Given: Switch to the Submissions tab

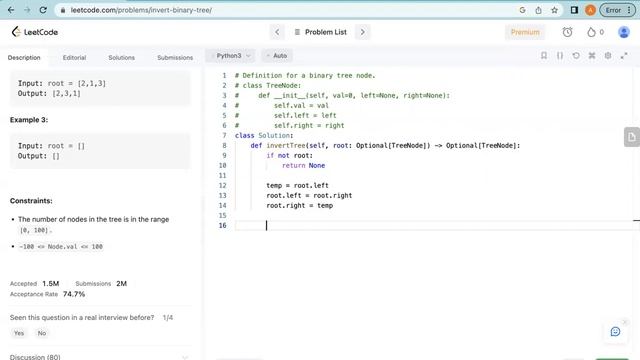Looking at the screenshot, I should point(175,58).
